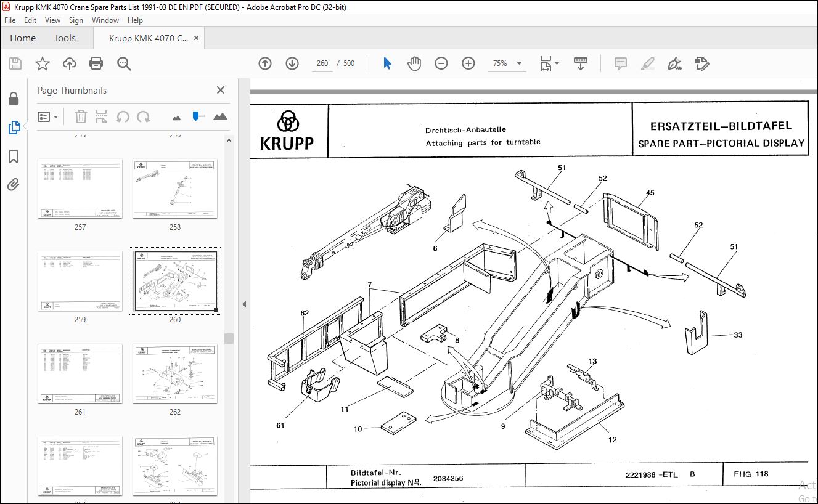Select page 260 thumbnail

point(175,281)
